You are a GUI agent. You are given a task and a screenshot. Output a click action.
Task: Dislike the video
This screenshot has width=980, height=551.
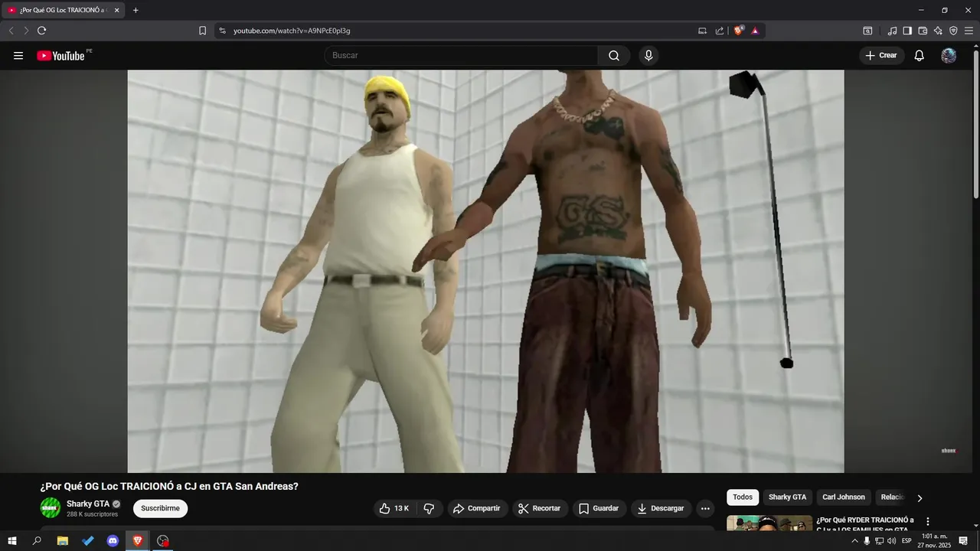(429, 508)
